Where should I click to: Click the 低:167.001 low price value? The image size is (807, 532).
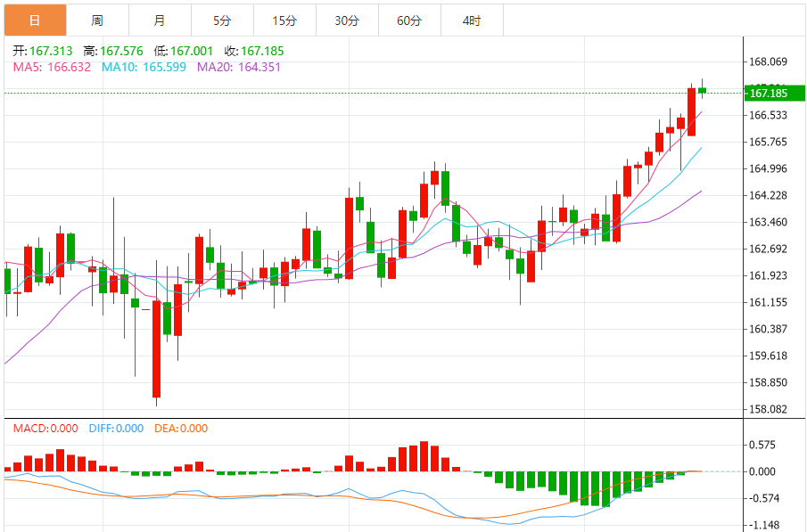(x=183, y=51)
